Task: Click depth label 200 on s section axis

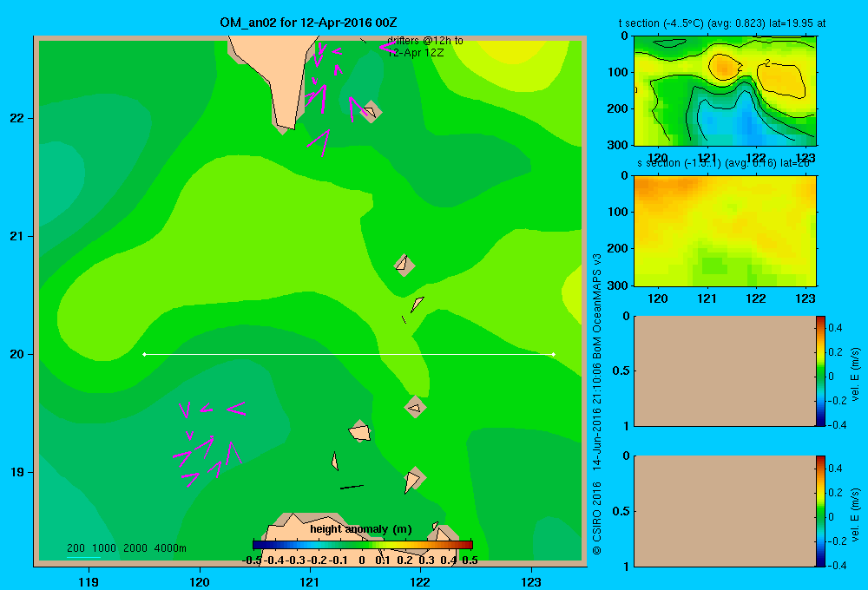Action: click(x=617, y=248)
